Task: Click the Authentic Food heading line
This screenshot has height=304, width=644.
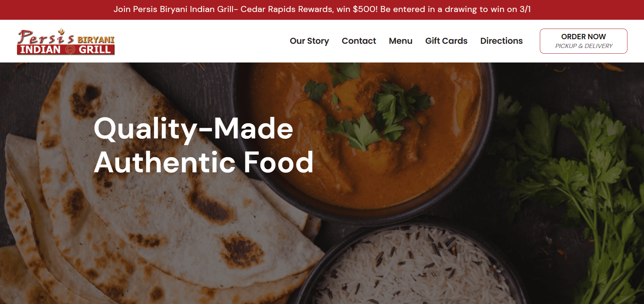Action: 204,162
